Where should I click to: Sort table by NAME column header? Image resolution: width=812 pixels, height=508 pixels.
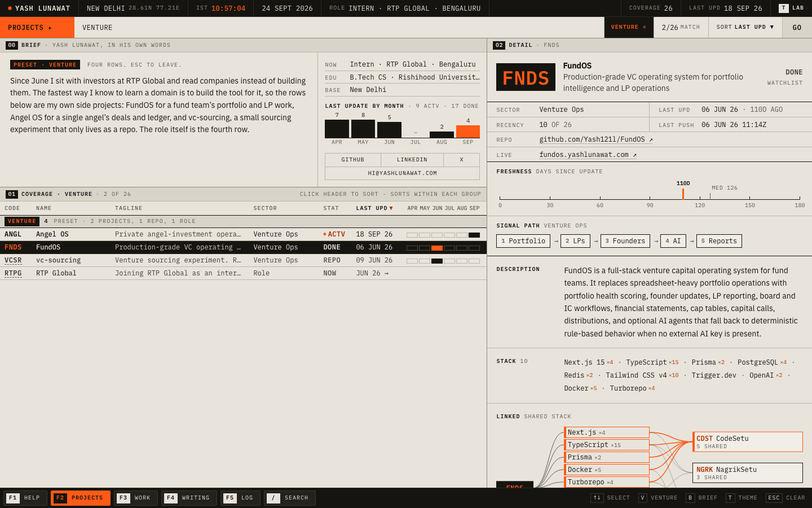[44, 208]
